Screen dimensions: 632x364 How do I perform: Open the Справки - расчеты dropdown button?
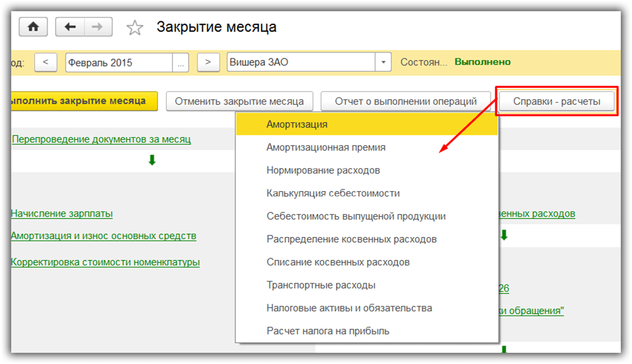556,101
